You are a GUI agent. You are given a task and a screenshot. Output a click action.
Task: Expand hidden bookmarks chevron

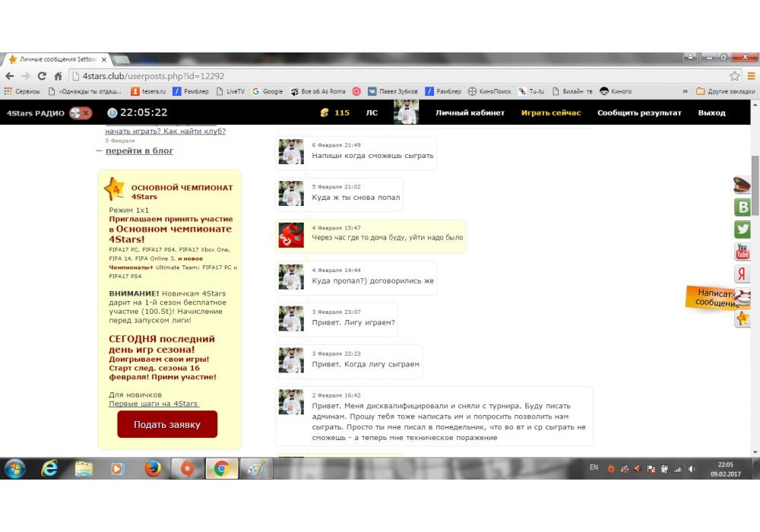pyautogui.click(x=685, y=91)
